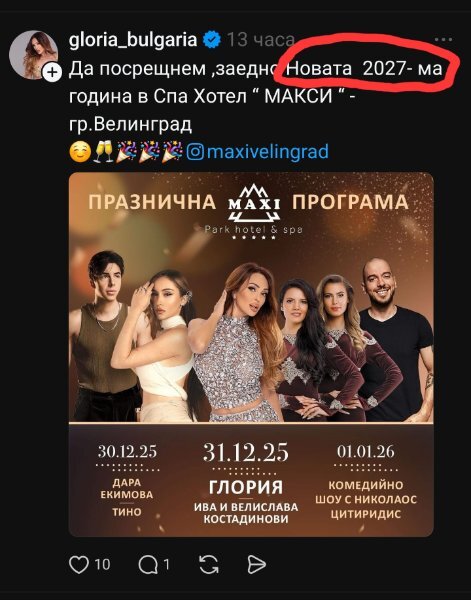Tap the 31.12.25 ГЛОРИЯ date block
471x600 pixels.
[x=246, y=483]
